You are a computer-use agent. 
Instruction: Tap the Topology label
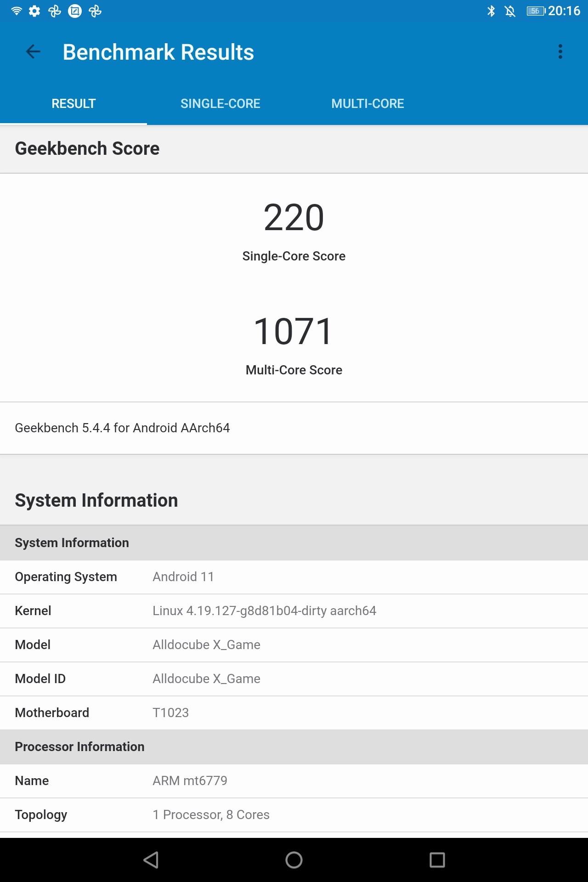click(x=41, y=815)
